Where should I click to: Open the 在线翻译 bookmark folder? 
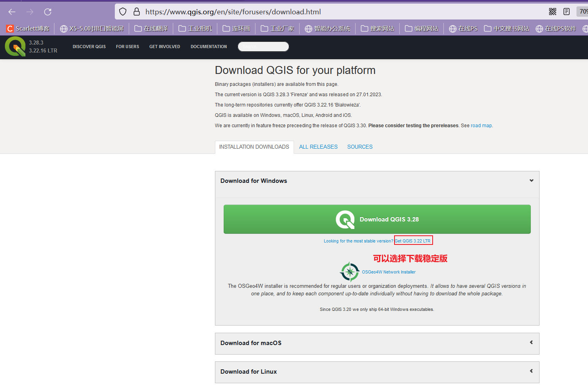pyautogui.click(x=151, y=29)
